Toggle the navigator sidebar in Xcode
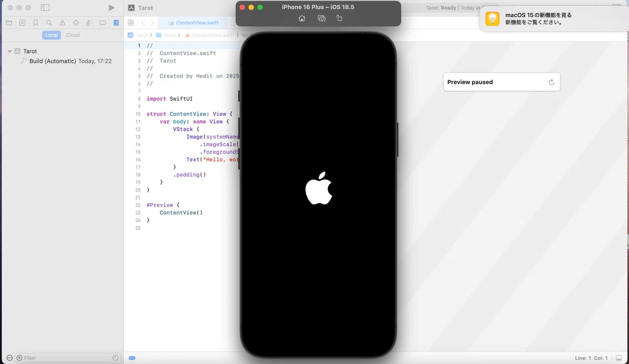The image size is (629, 364). pos(45,8)
